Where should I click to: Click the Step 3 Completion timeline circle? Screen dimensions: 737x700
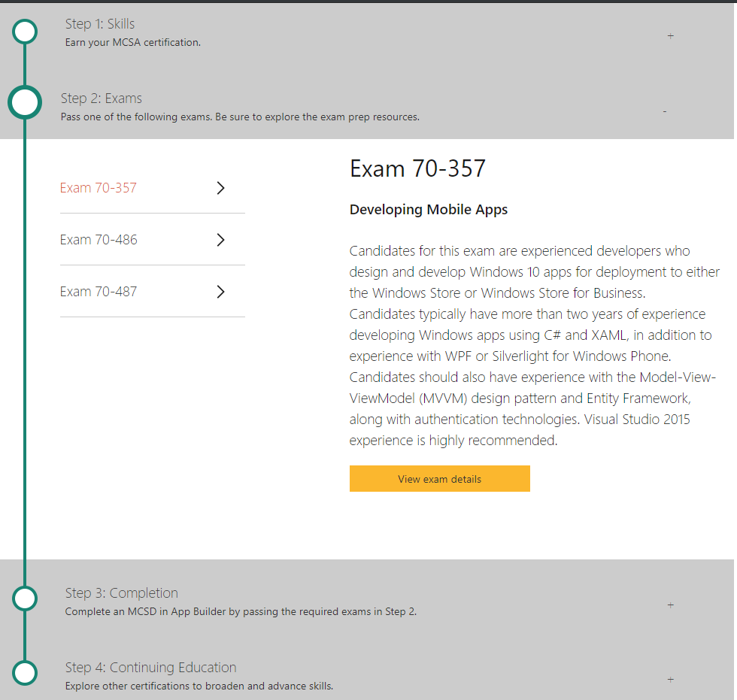click(x=25, y=598)
